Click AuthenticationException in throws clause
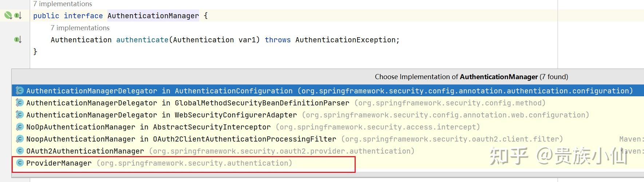Image resolution: width=644 pixels, height=182 pixels. [346, 40]
